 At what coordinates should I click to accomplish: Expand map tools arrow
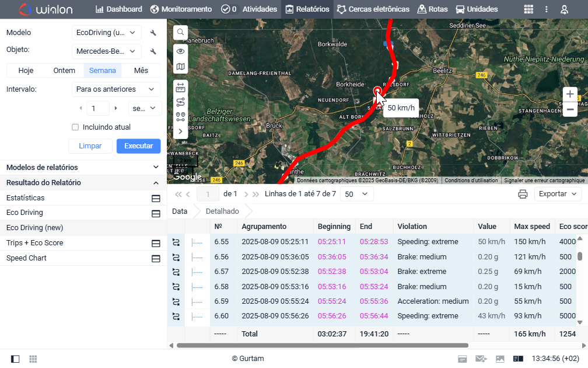(180, 131)
